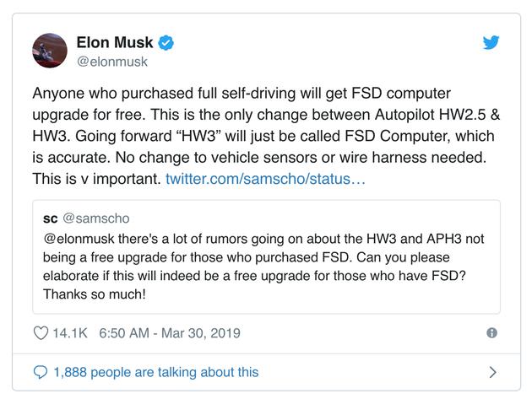The image size is (532, 399).
Task: Expand conversation with right chevron arrow
Action: 493,372
